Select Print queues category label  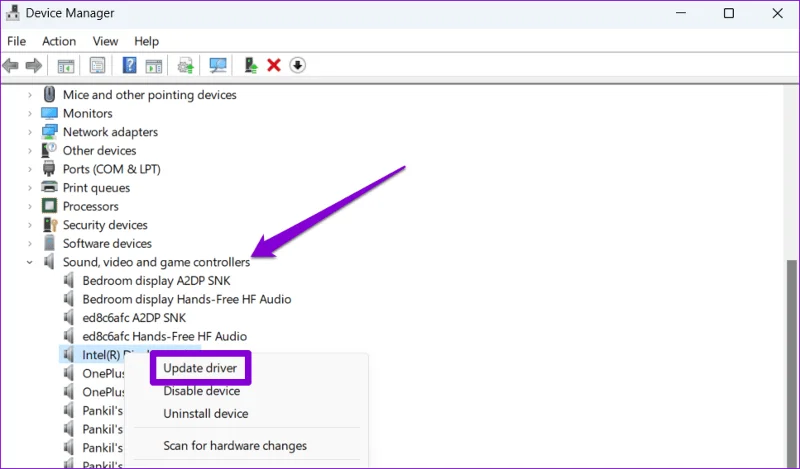(96, 188)
